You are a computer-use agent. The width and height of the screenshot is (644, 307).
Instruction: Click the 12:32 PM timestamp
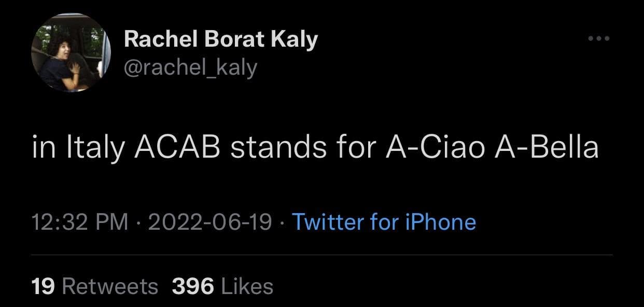pyautogui.click(x=79, y=222)
